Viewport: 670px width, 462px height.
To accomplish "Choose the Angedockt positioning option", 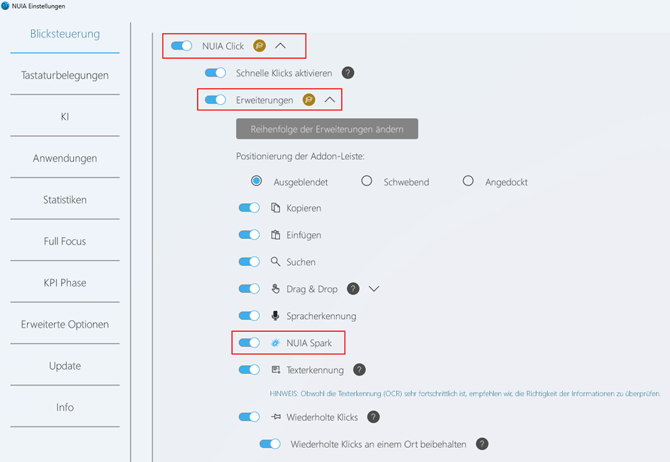I will tap(468, 181).
